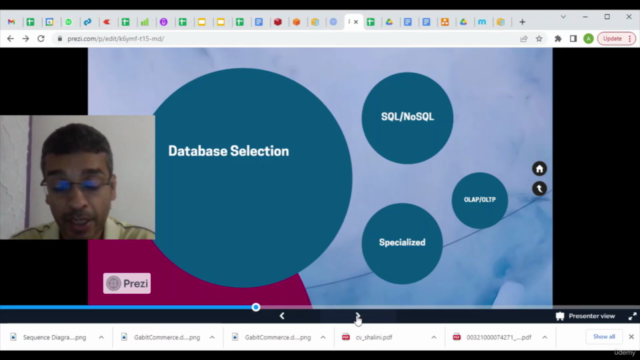The height and width of the screenshot is (360, 640).
Task: Open the Chrome three-dot menu
Action: [630, 39]
